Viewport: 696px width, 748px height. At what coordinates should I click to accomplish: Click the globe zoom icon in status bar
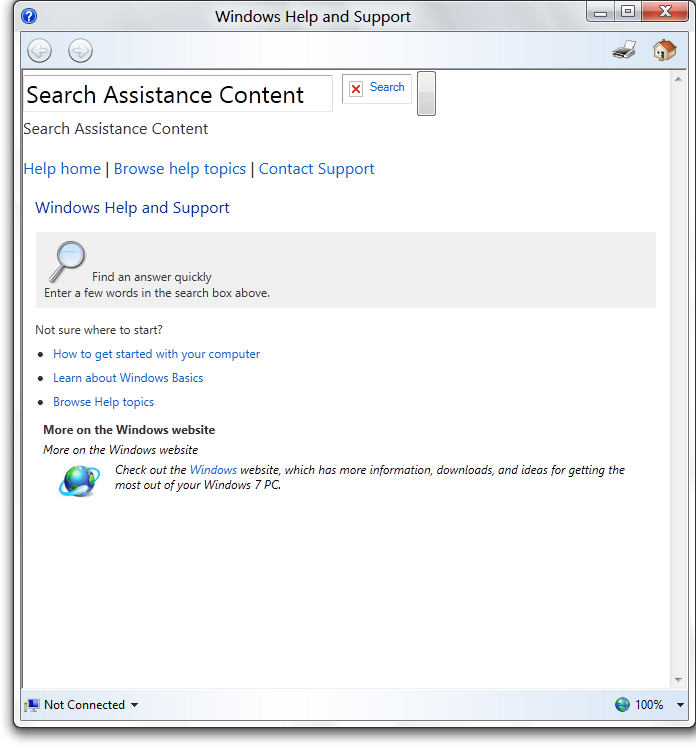622,704
